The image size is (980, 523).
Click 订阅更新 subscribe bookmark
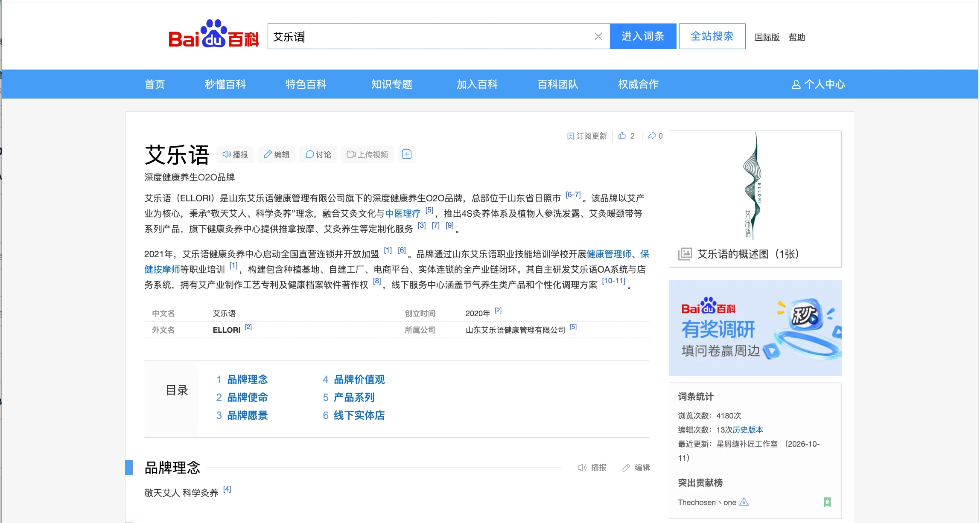pos(587,136)
